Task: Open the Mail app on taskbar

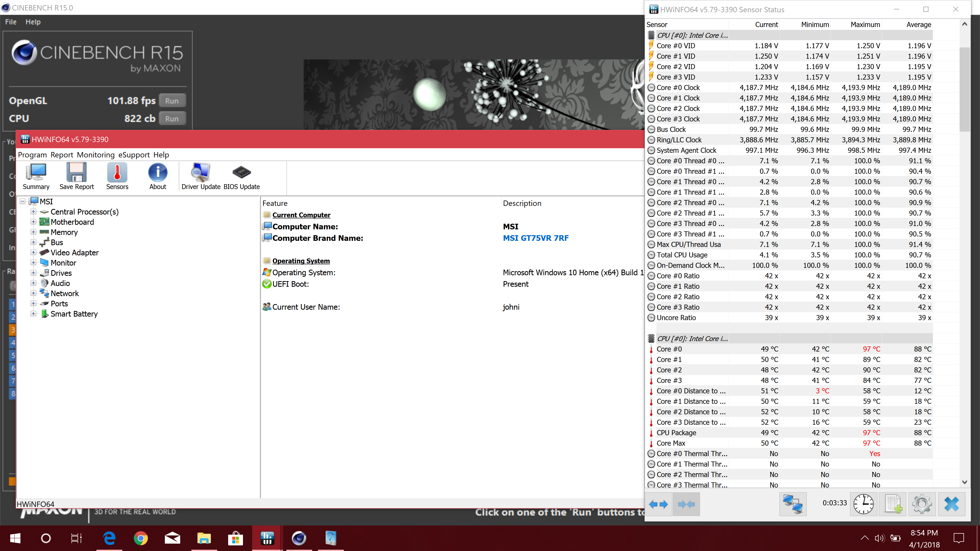Action: [x=172, y=538]
